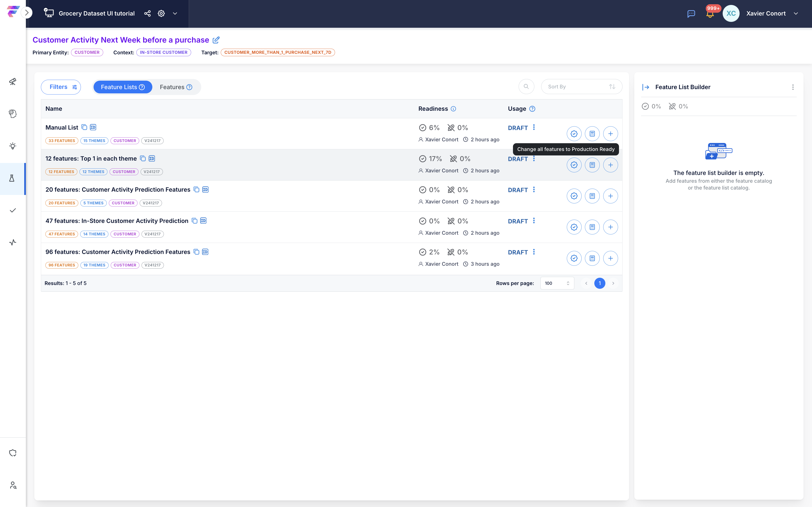
Task: Collapse Feature List Builder panel arrow
Action: 646,87
